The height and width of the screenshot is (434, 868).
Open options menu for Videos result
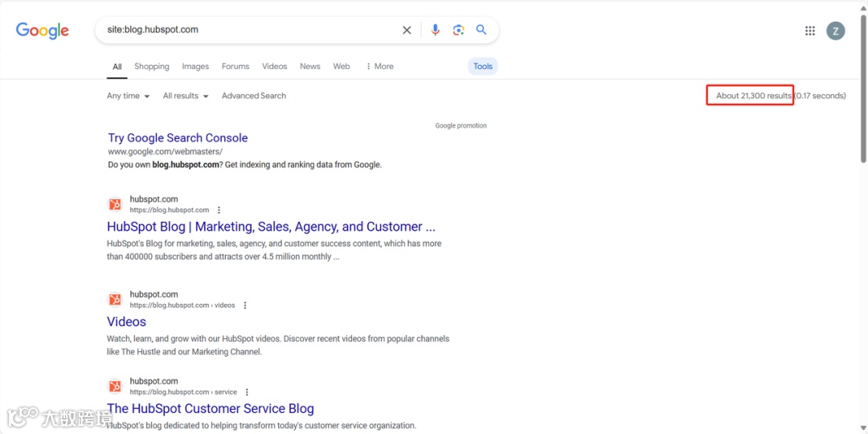245,305
